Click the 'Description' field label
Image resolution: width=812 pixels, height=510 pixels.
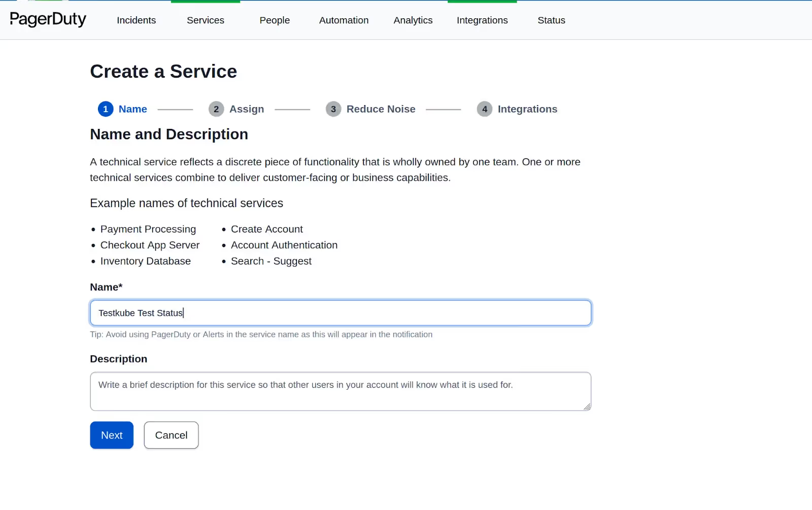[x=119, y=359]
